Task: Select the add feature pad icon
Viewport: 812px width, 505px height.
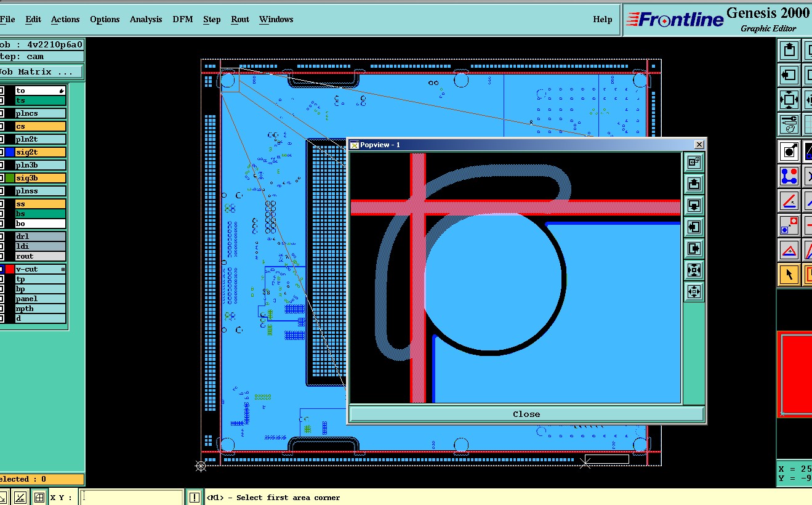Action: [789, 151]
